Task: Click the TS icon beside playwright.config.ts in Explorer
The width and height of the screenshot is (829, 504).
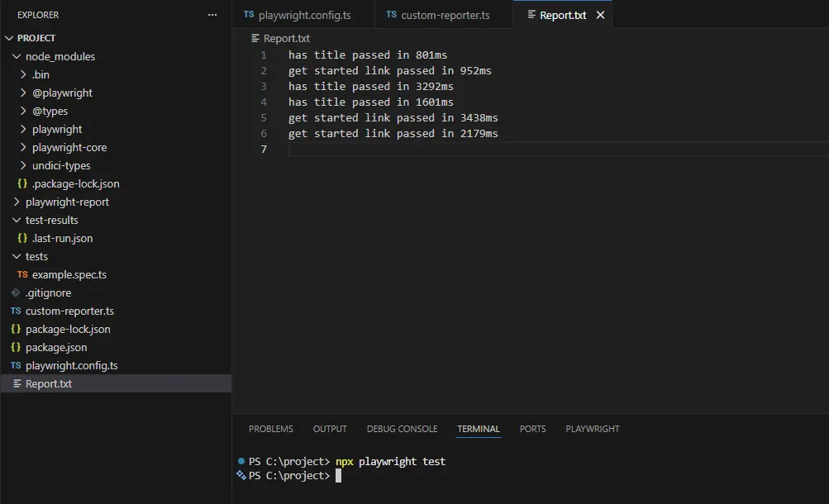Action: [15, 365]
